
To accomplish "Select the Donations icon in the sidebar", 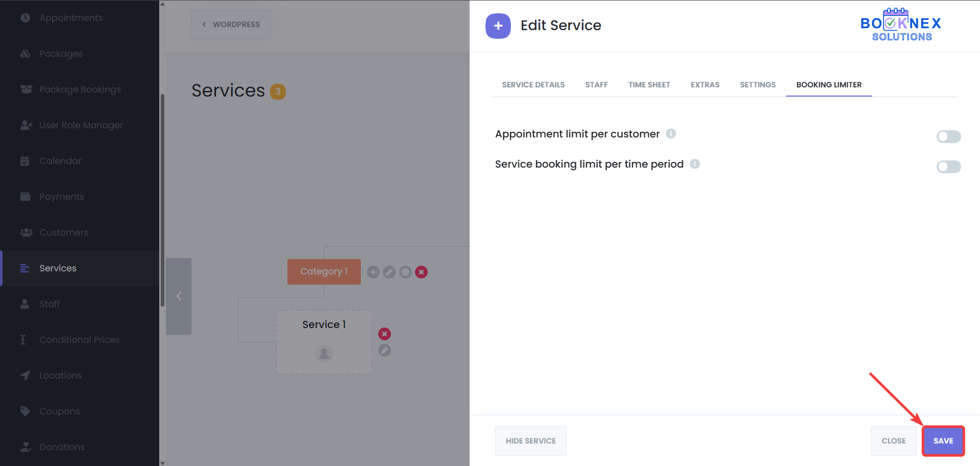I will pos(26,447).
